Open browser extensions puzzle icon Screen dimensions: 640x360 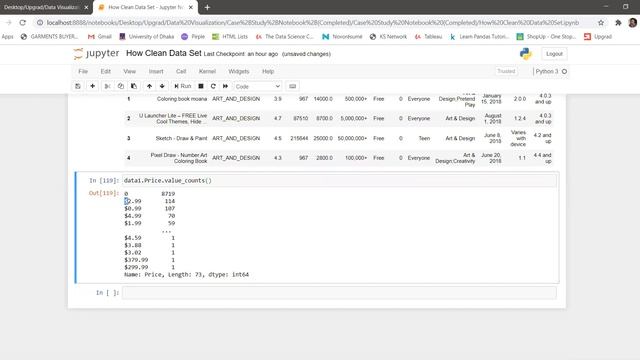[618, 23]
